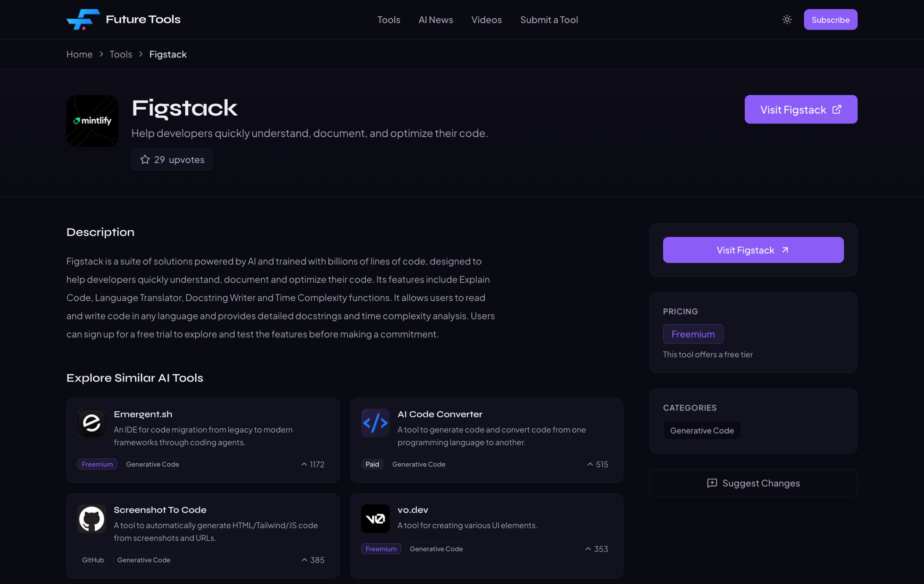Click "A tool for creating various UI elements."
Screen dimensions: 924x584
467,525
